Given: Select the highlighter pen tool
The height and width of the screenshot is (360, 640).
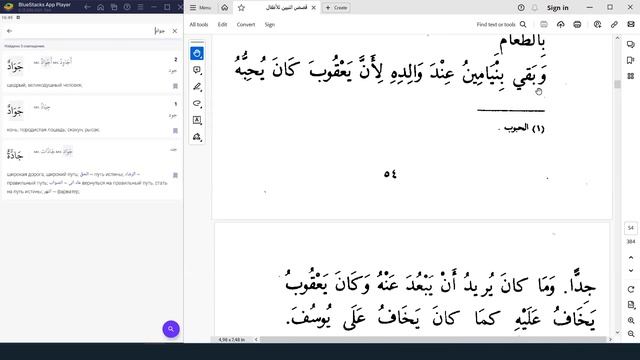Looking at the screenshot, I should (x=197, y=87).
